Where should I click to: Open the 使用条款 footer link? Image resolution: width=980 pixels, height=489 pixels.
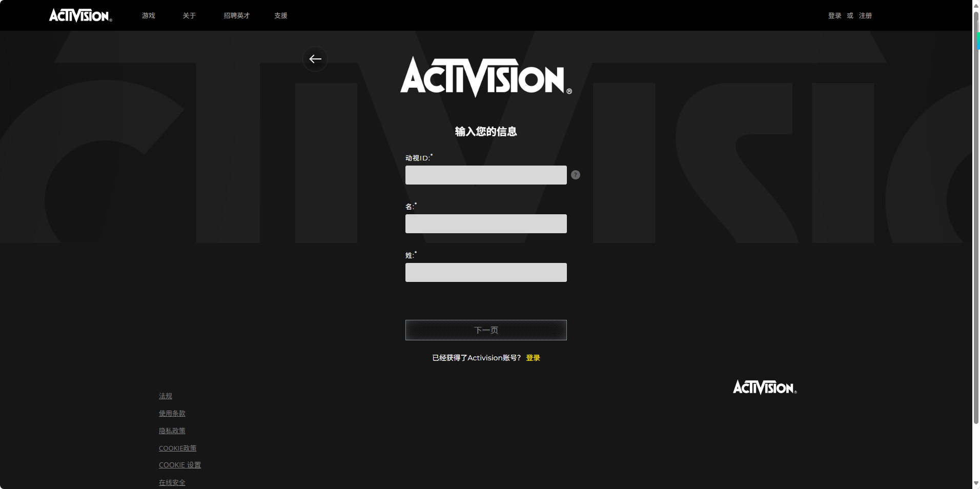click(x=172, y=413)
